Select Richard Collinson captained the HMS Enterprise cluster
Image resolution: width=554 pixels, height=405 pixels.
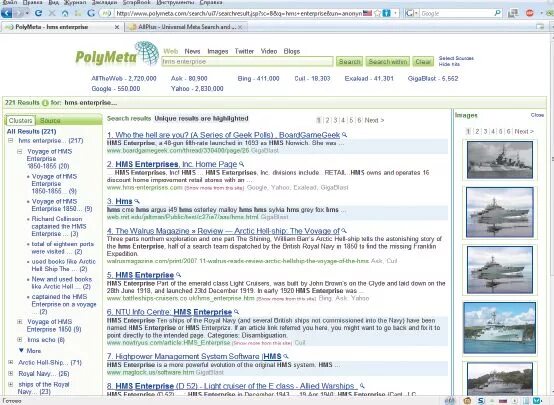pyautogui.click(x=59, y=227)
